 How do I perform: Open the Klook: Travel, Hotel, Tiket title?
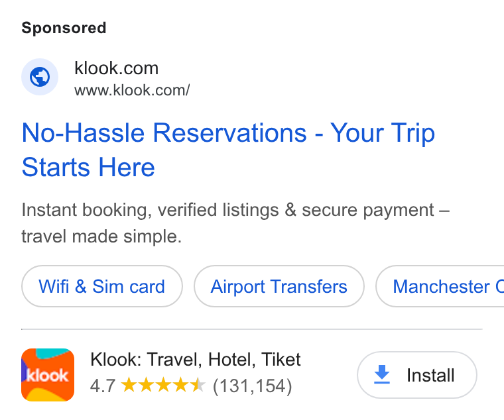[196, 359]
